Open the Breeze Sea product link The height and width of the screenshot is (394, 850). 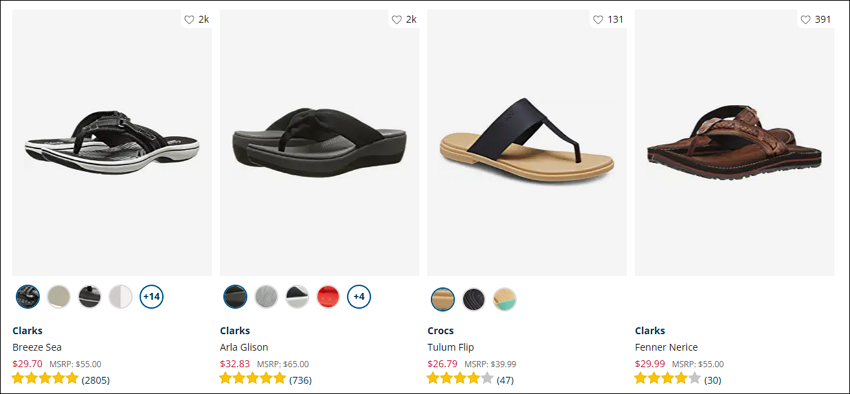tap(37, 347)
